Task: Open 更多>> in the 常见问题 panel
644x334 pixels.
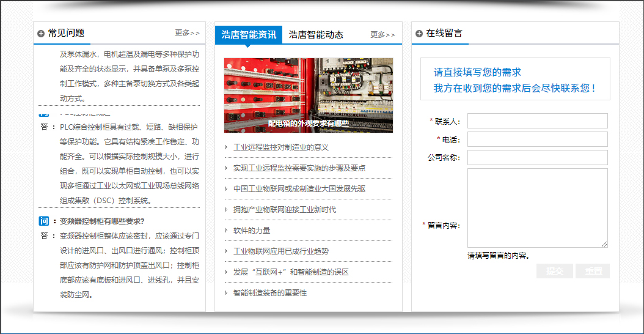Action: [x=187, y=33]
